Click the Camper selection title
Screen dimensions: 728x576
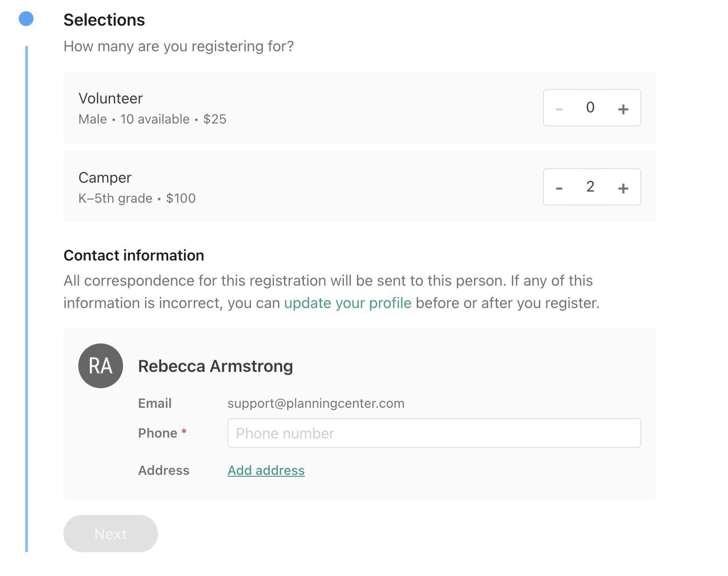(105, 178)
